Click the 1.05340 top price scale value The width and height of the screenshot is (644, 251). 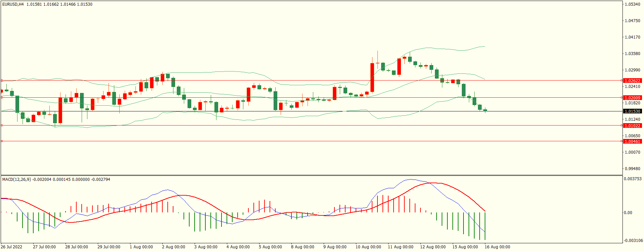click(632, 4)
